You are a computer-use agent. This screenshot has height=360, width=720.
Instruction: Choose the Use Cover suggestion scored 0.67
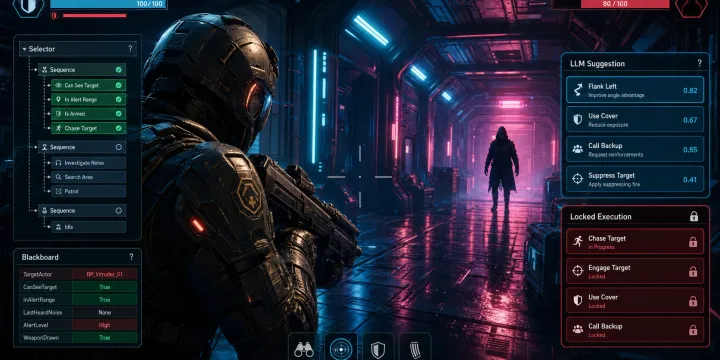pyautogui.click(x=635, y=119)
